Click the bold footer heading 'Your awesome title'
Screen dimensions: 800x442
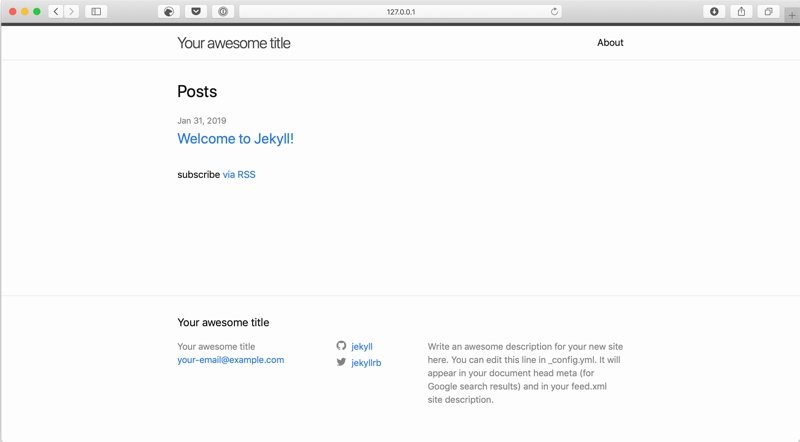pos(223,322)
